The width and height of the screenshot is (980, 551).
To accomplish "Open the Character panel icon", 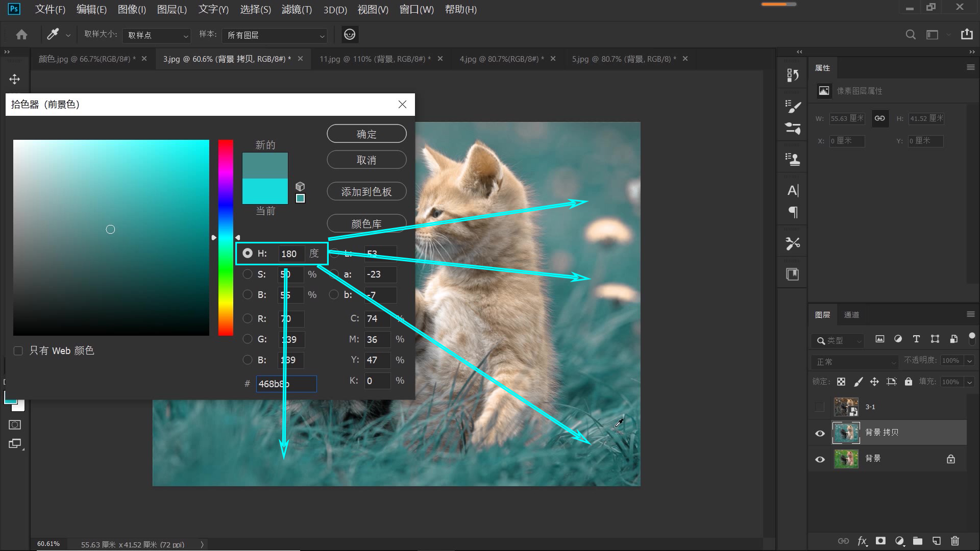I will [x=793, y=191].
